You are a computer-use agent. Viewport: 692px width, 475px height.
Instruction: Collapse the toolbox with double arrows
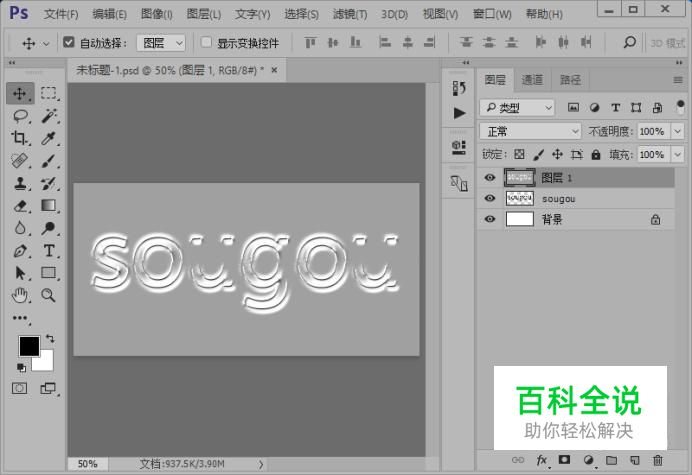12,63
